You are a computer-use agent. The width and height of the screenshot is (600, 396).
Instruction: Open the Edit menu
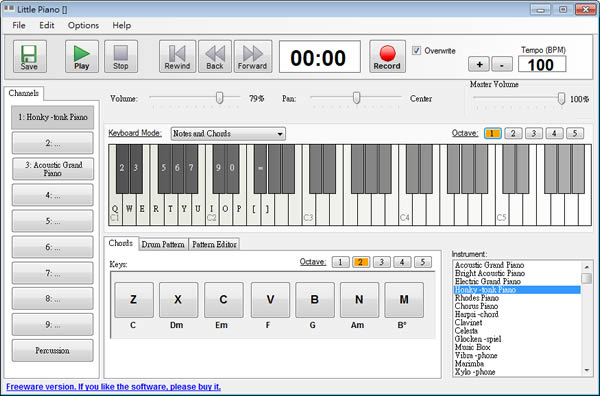(47, 25)
